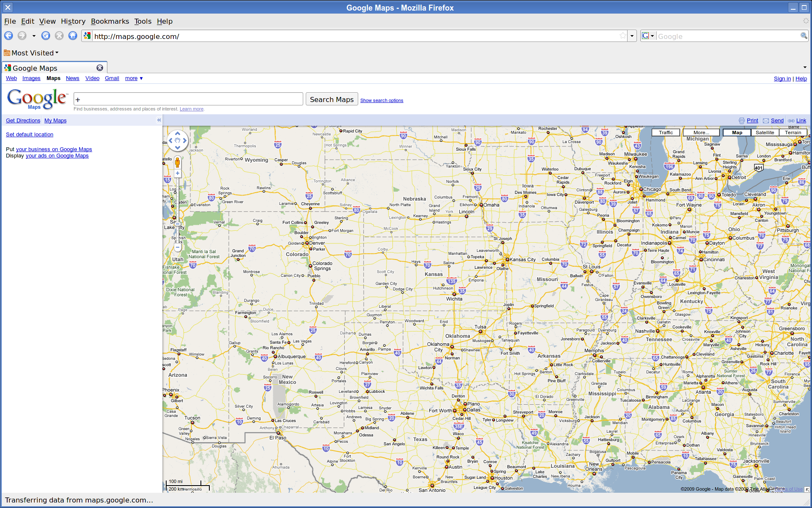
Task: Select the Google Maps browser tab
Action: click(54, 68)
